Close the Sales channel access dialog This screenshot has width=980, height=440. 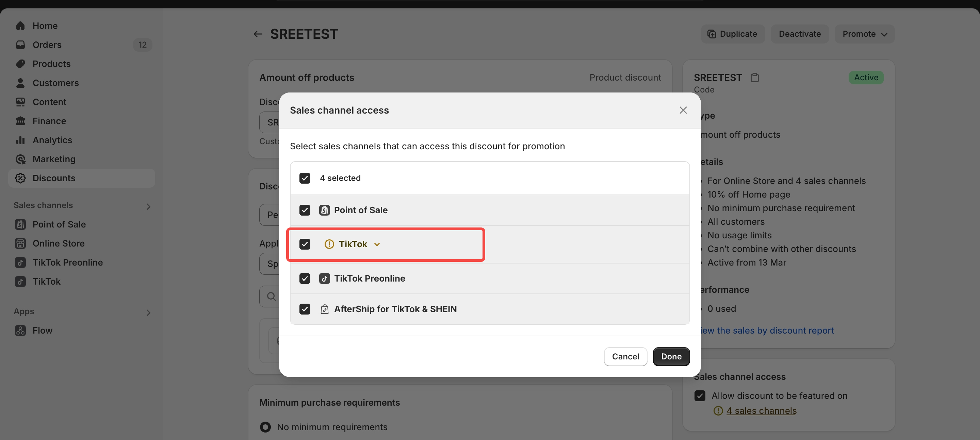683,110
